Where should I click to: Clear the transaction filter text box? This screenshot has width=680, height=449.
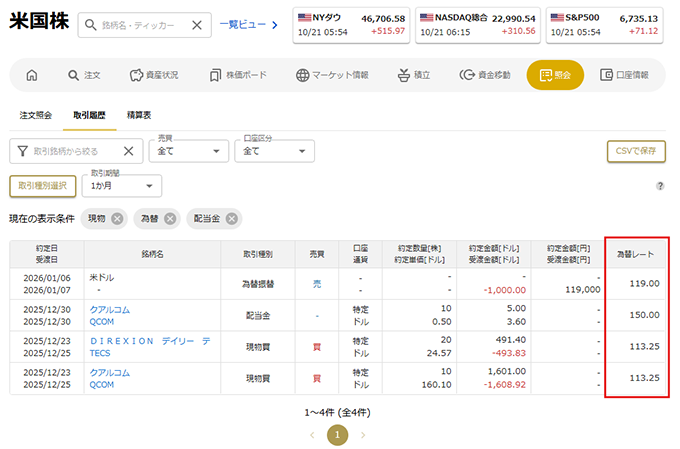click(128, 151)
